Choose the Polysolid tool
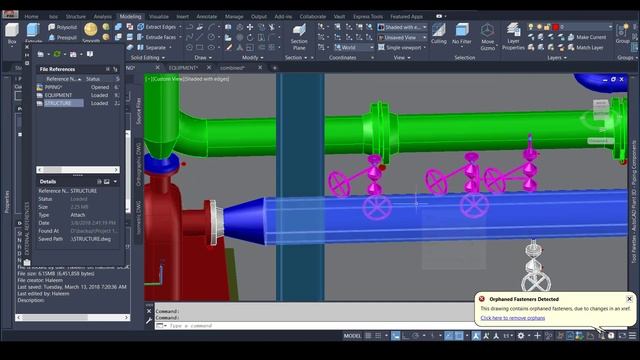Screen dimensions: 640x360 [62, 27]
